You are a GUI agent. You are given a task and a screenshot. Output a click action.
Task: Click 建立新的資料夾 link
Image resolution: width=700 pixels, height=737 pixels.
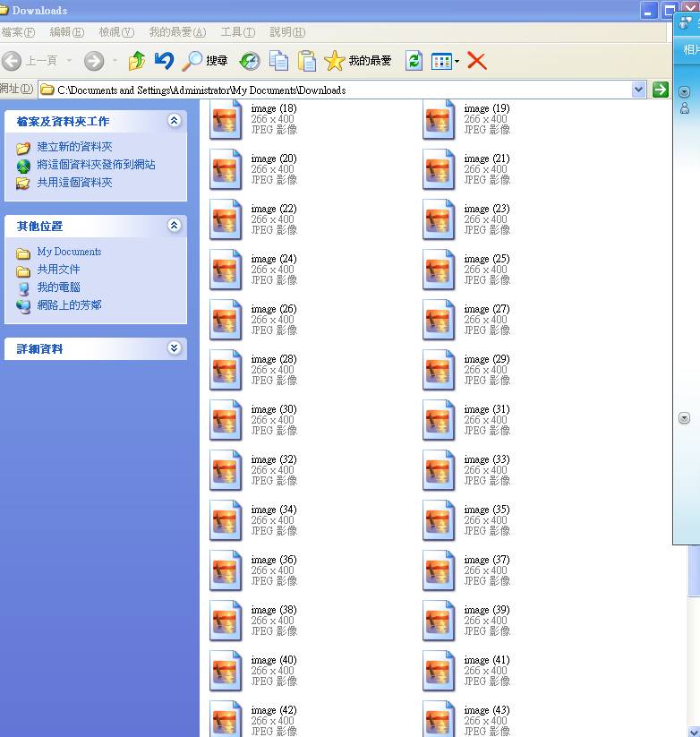74,147
